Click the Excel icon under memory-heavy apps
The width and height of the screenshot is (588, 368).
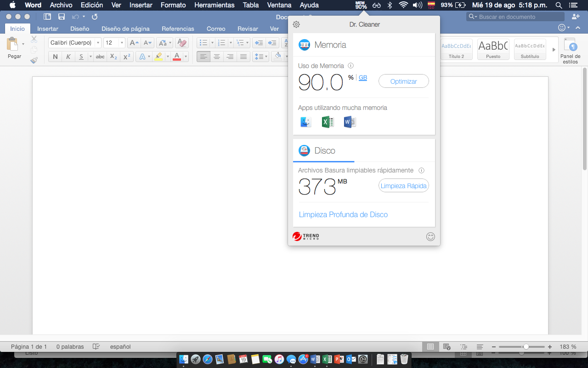[x=328, y=122]
